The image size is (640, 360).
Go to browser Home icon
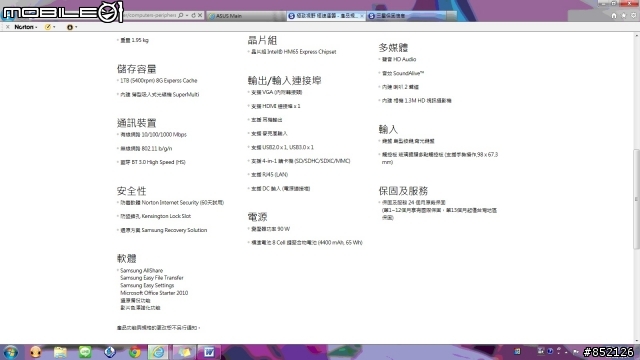[614, 16]
